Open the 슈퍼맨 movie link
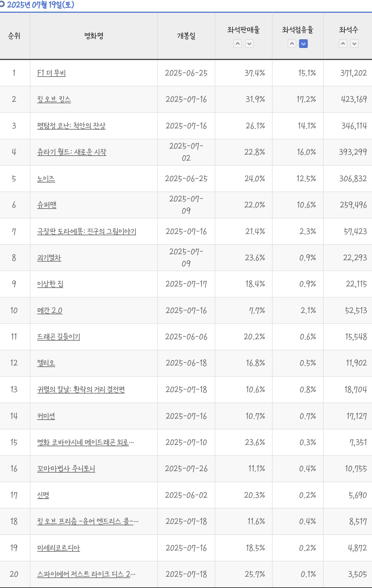 click(47, 205)
